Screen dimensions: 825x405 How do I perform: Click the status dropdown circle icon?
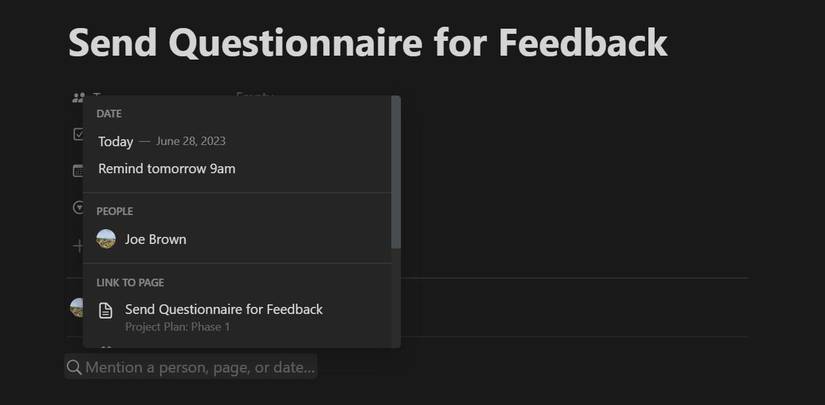click(x=78, y=208)
